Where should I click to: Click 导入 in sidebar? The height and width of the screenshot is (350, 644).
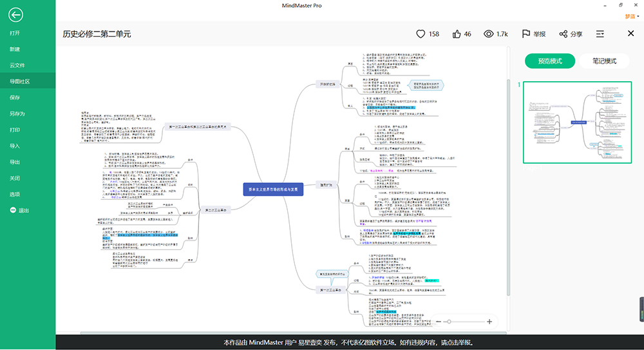(15, 146)
